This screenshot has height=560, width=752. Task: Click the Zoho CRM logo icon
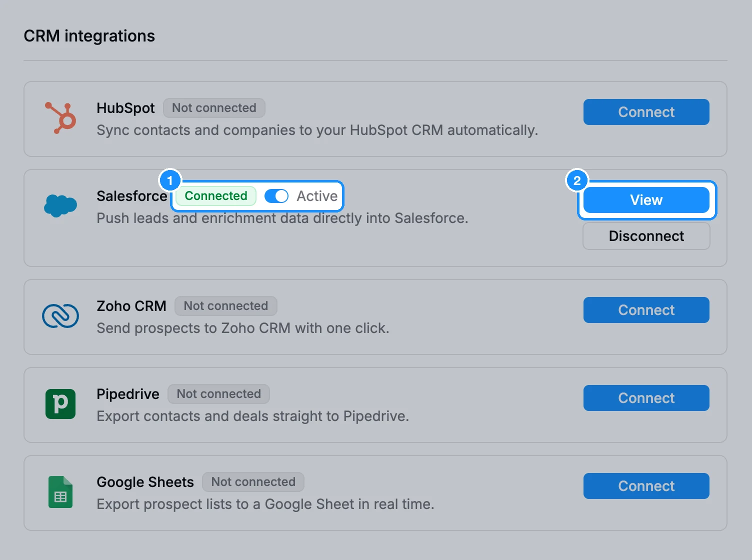click(x=60, y=316)
